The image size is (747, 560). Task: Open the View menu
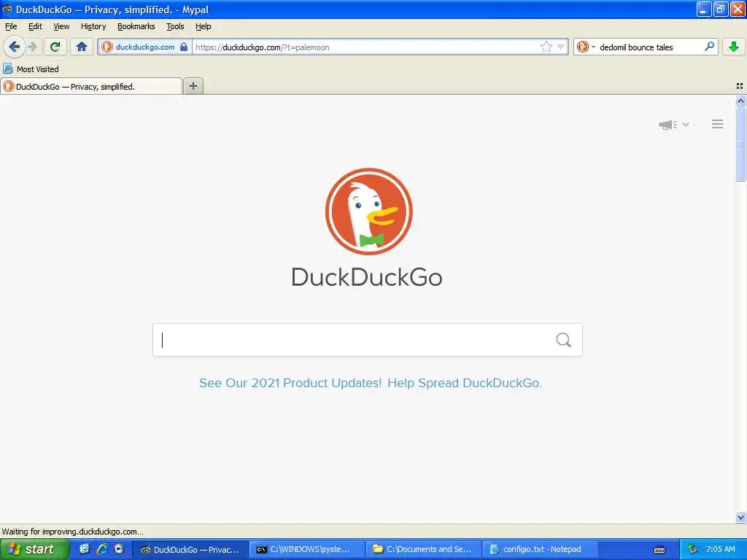coord(61,26)
